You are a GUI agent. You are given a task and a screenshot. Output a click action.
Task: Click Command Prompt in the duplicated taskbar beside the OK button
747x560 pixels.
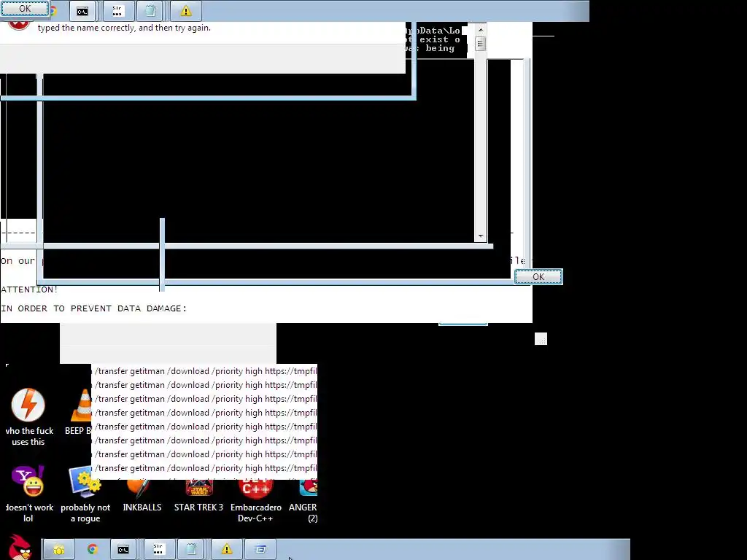[82, 11]
